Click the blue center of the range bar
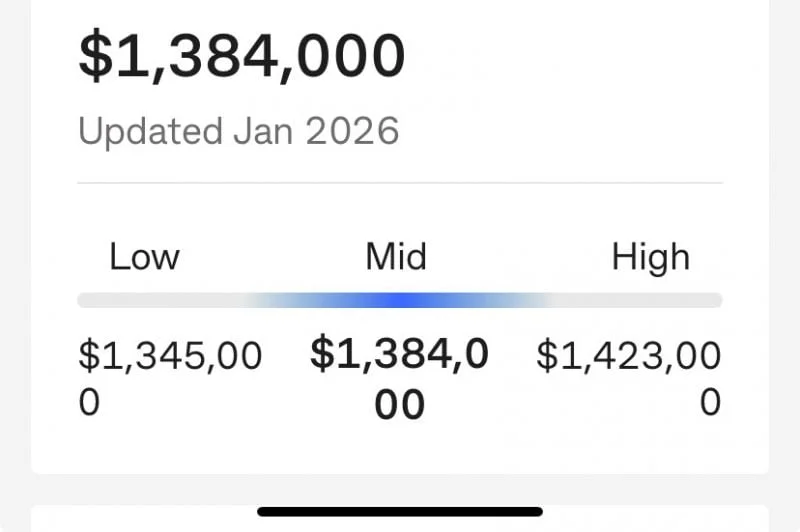Image resolution: width=800 pixels, height=532 pixels. pos(399,300)
